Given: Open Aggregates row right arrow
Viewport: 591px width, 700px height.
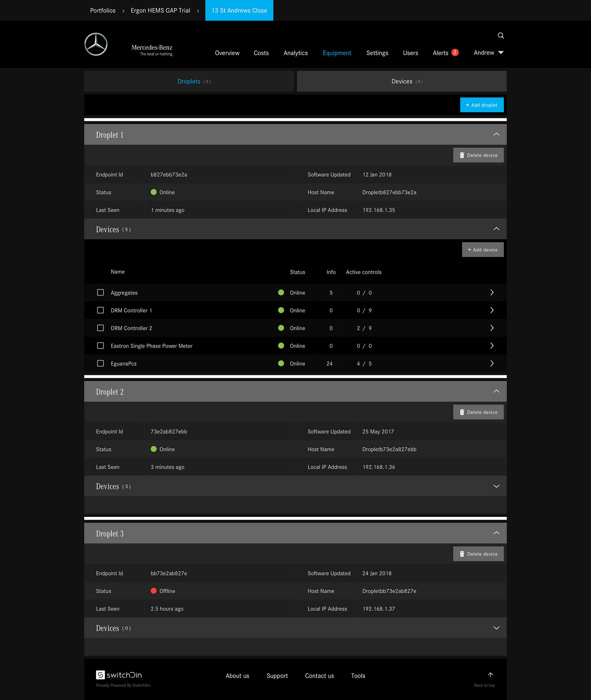Looking at the screenshot, I should 492,292.
